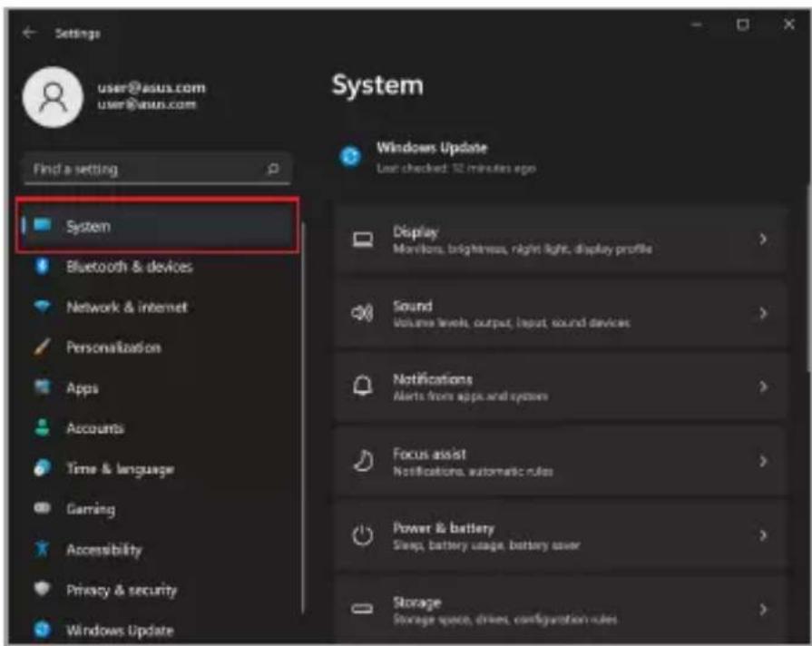The image size is (812, 646).
Task: Open Storage via its right chevron
Action: pos(763,609)
